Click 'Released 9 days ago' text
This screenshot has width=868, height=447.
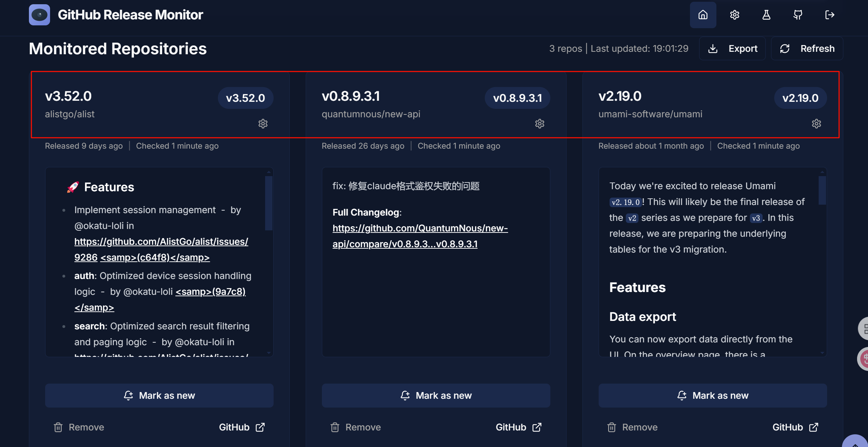tap(84, 146)
